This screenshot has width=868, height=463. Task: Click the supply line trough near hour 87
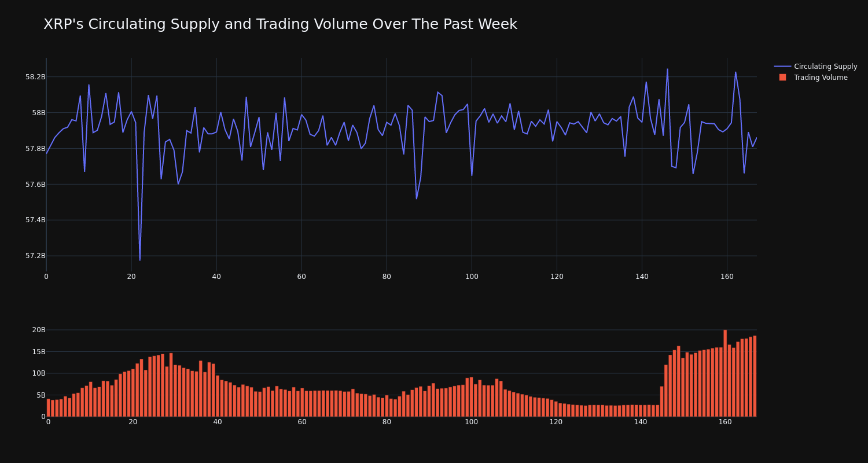click(416, 199)
